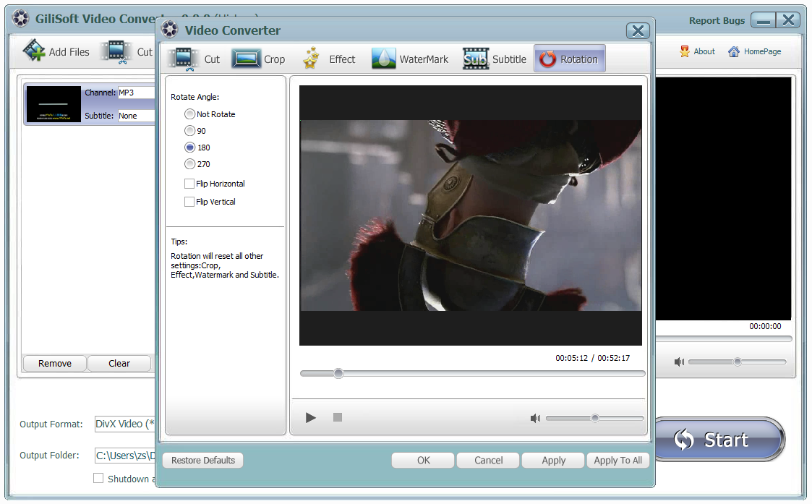Enable Flip Horizontal

[190, 184]
